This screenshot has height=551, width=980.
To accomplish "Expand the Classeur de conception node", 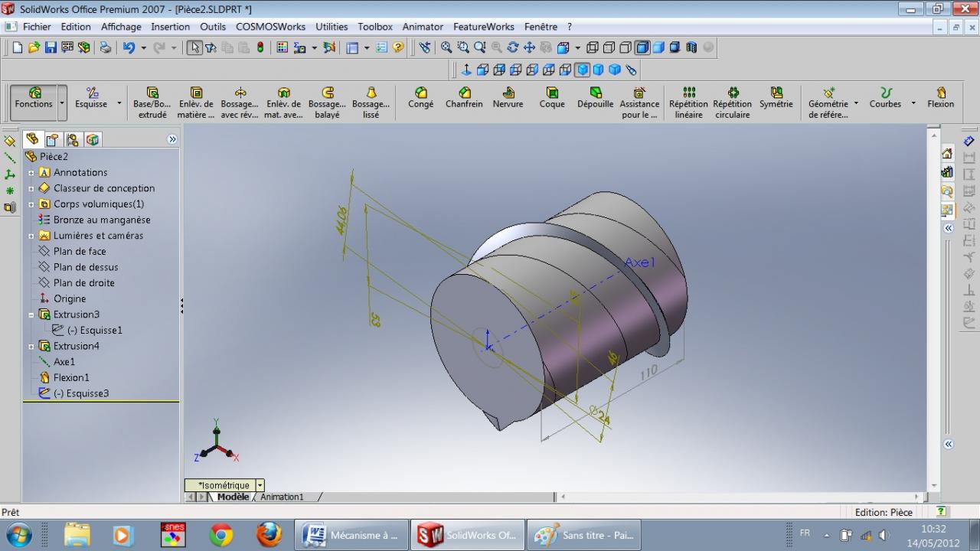I will tap(31, 188).
